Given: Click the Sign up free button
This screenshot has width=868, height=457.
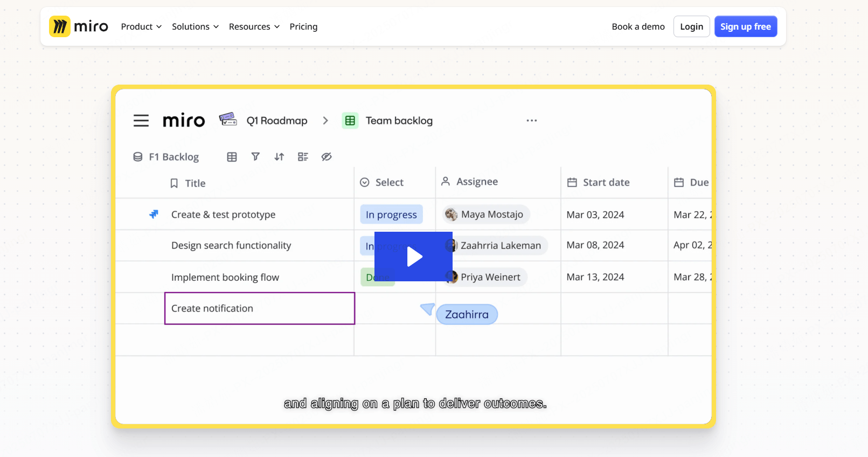Looking at the screenshot, I should (x=745, y=26).
